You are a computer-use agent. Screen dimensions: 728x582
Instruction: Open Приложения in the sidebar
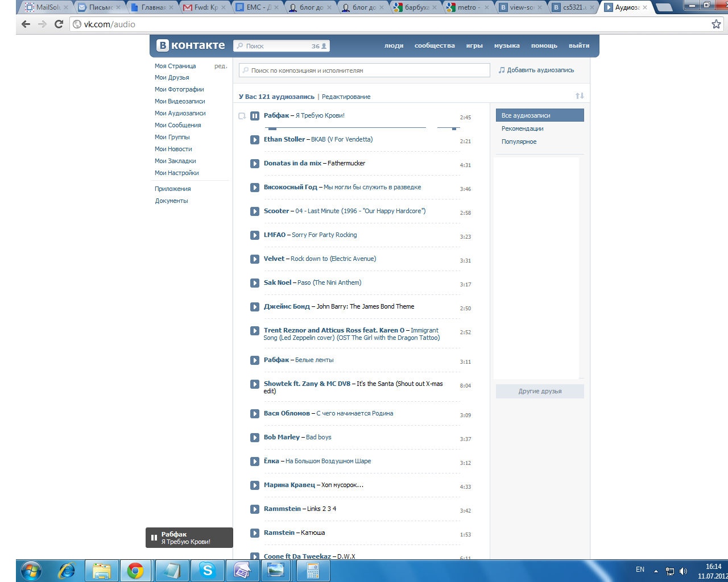173,189
